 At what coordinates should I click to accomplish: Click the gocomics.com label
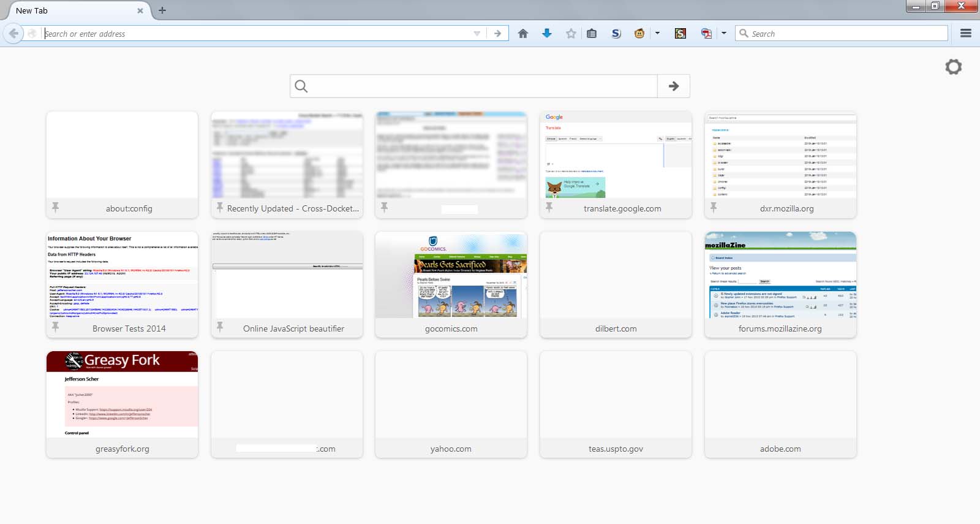451,329
